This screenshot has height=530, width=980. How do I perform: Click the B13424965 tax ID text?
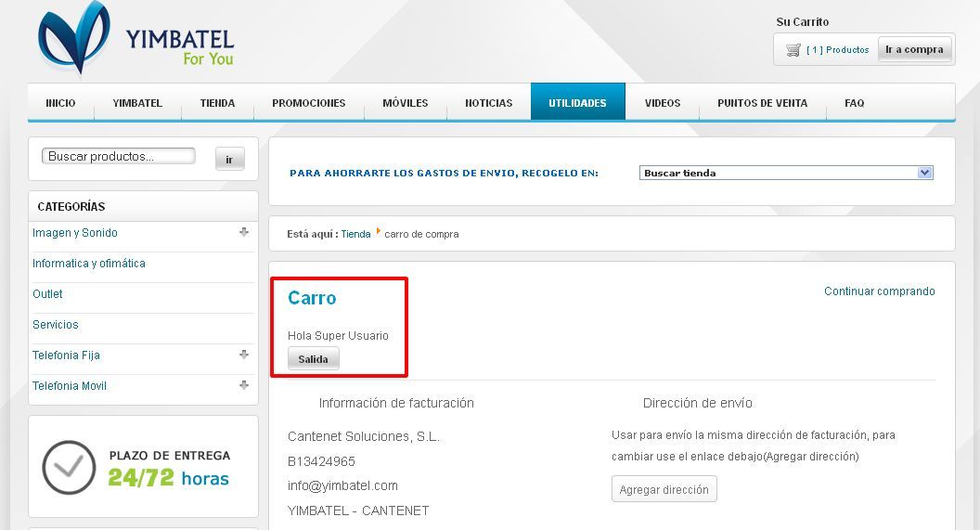(x=321, y=461)
